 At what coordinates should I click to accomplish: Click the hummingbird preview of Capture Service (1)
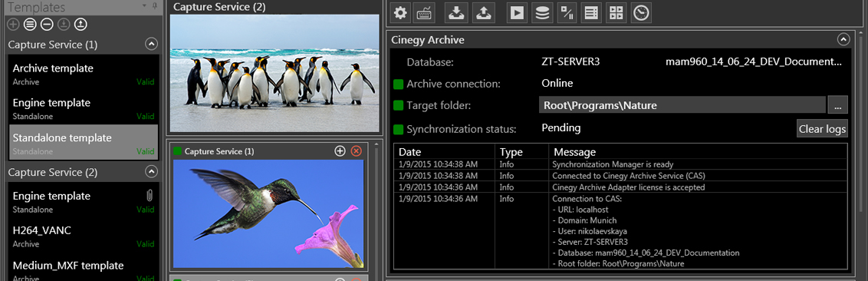(x=268, y=214)
